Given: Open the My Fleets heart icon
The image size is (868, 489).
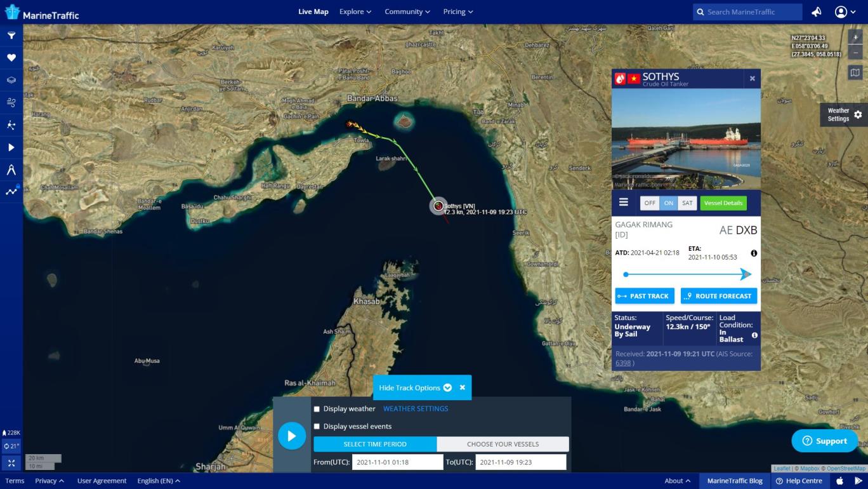Looking at the screenshot, I should (x=11, y=58).
